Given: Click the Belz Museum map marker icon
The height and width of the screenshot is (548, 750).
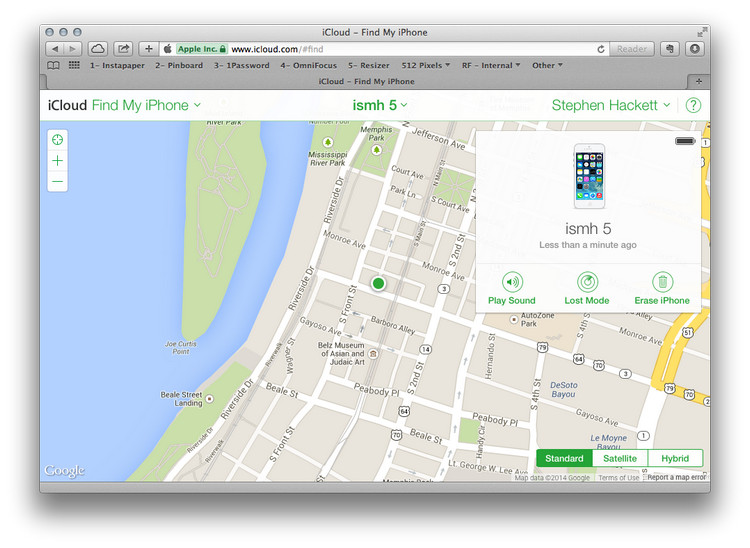Looking at the screenshot, I should pos(374,354).
